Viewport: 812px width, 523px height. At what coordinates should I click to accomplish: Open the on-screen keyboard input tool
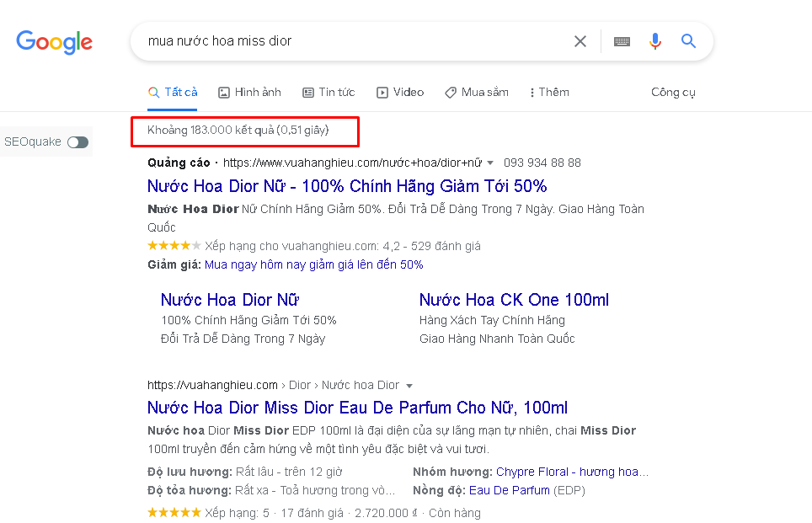click(x=622, y=41)
